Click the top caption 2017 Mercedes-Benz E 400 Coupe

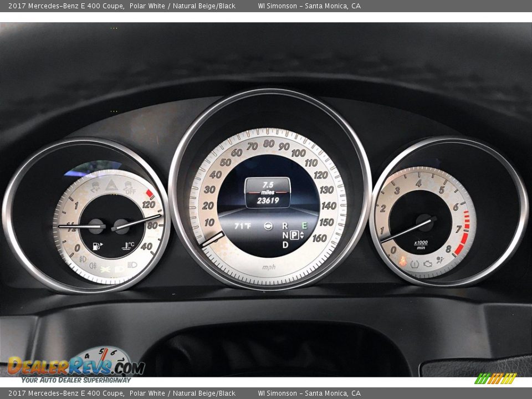66,6
